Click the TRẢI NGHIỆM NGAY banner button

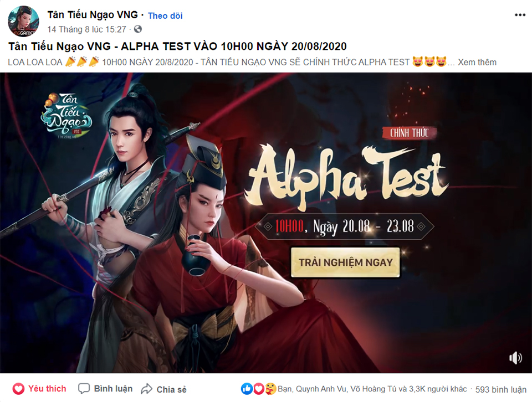345,262
